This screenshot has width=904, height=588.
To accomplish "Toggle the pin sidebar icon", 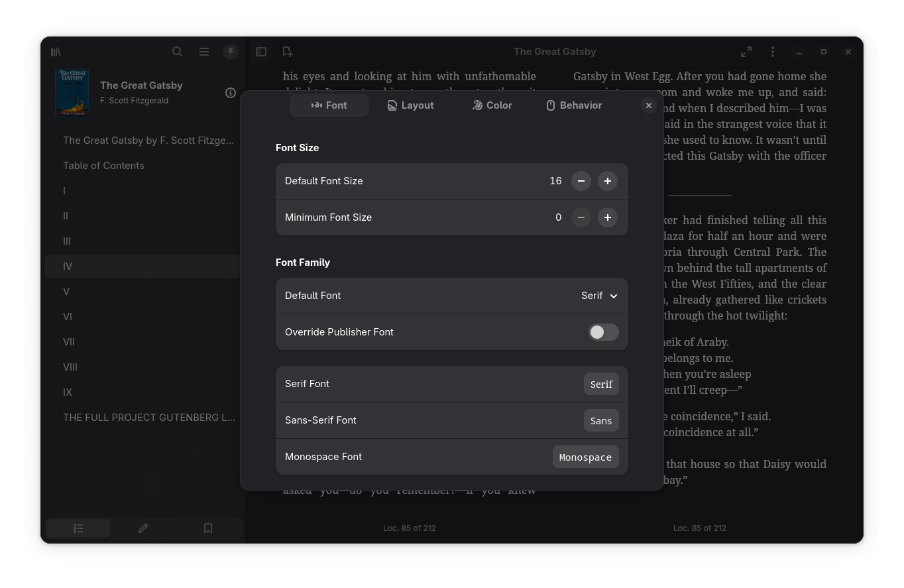I will (231, 52).
